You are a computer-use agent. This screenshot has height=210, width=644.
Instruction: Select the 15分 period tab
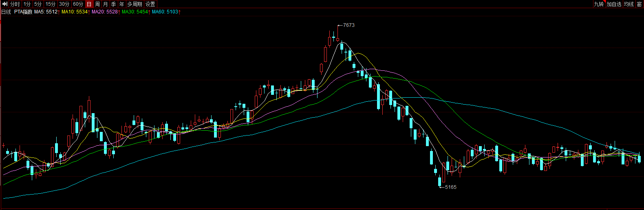click(x=51, y=4)
